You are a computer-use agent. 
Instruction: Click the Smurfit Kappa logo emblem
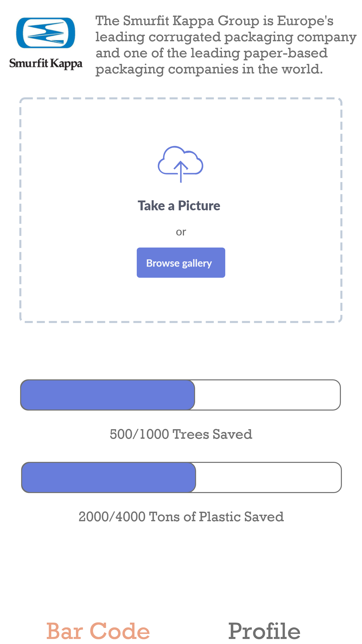pyautogui.click(x=46, y=33)
